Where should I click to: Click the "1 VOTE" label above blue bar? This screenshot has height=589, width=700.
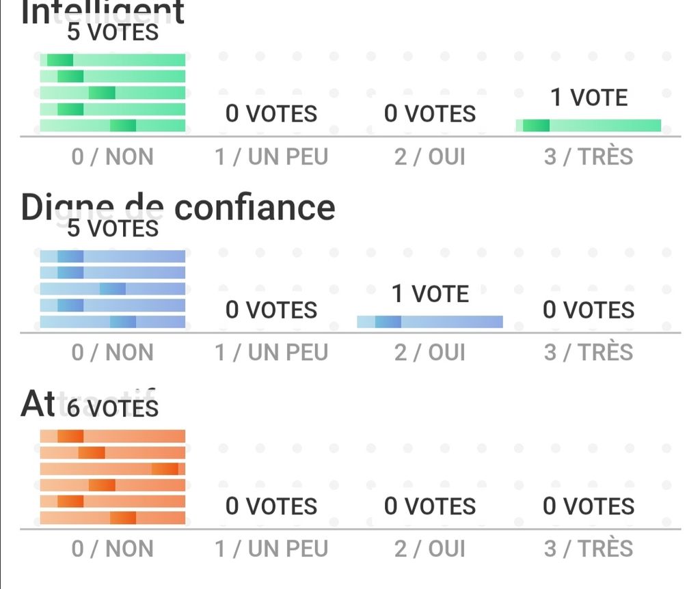pos(430,294)
